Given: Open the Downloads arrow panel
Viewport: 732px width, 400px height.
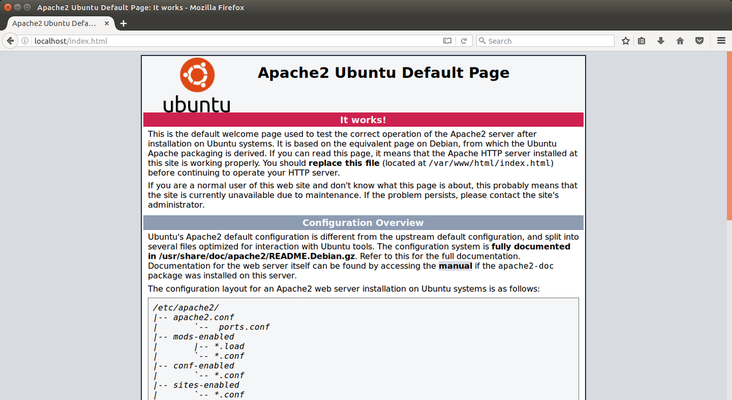Looking at the screenshot, I should pyautogui.click(x=661, y=41).
